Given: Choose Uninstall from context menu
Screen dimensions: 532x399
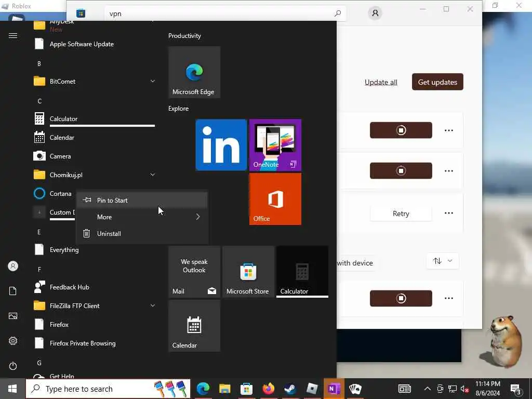Looking at the screenshot, I should tap(142, 233).
